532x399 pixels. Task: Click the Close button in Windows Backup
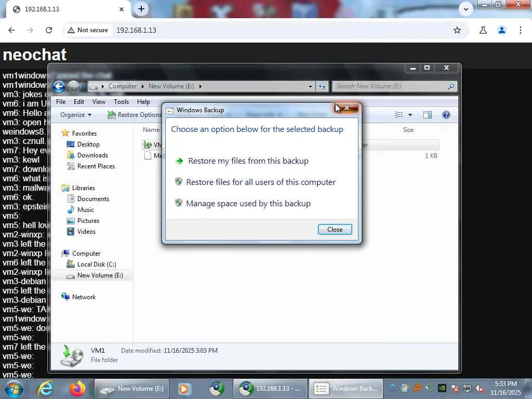(335, 229)
